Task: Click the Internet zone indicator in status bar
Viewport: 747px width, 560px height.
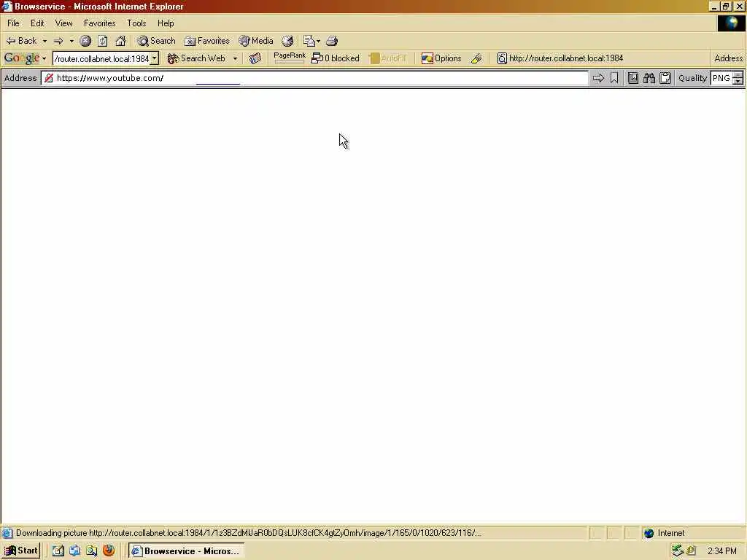Action: pos(664,533)
